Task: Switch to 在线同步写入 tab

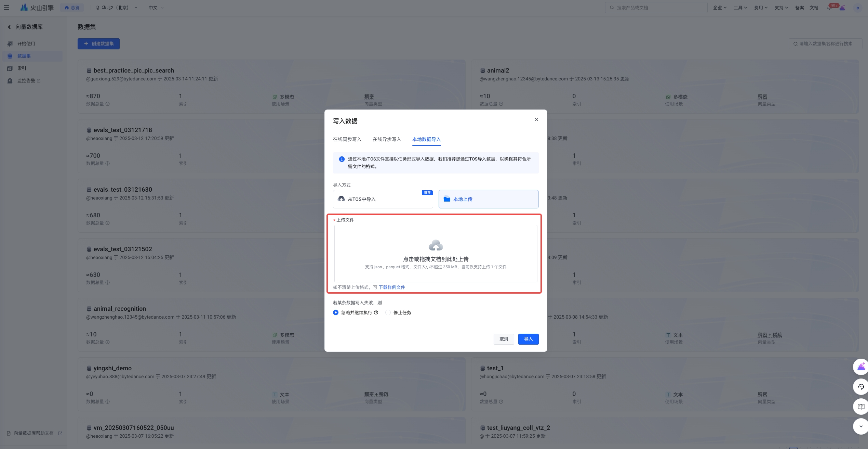Action: point(347,139)
